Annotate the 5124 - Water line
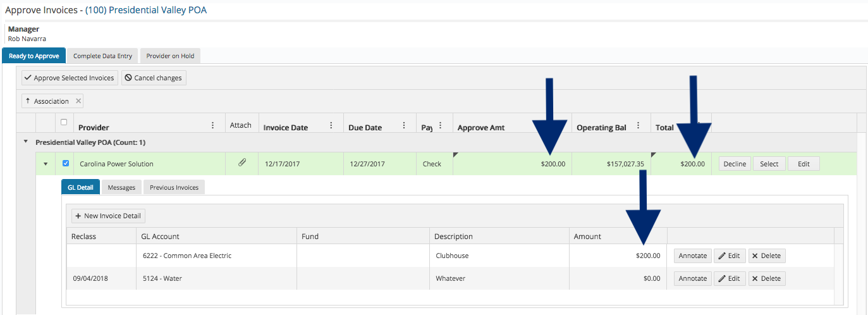The height and width of the screenshot is (315, 868). tap(693, 278)
